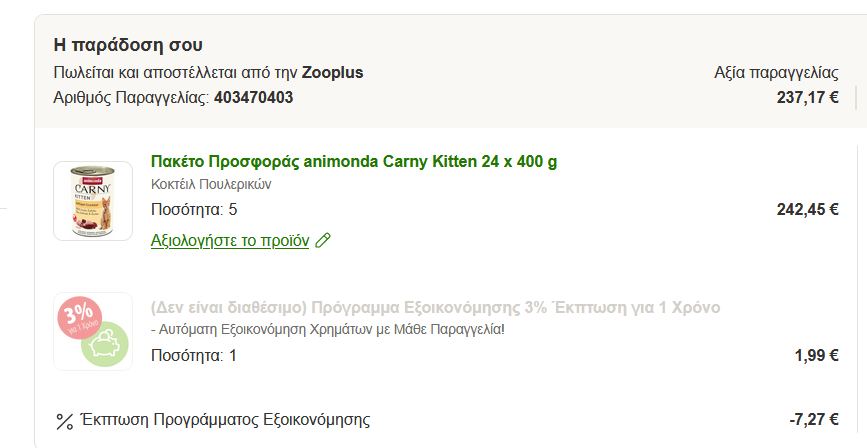Click the 'Ποσότητα: 1' quantity text
The height and width of the screenshot is (448, 867).
click(x=194, y=355)
